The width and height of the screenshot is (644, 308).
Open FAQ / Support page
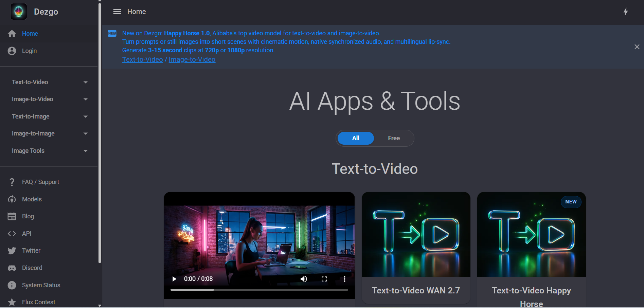pyautogui.click(x=49, y=182)
